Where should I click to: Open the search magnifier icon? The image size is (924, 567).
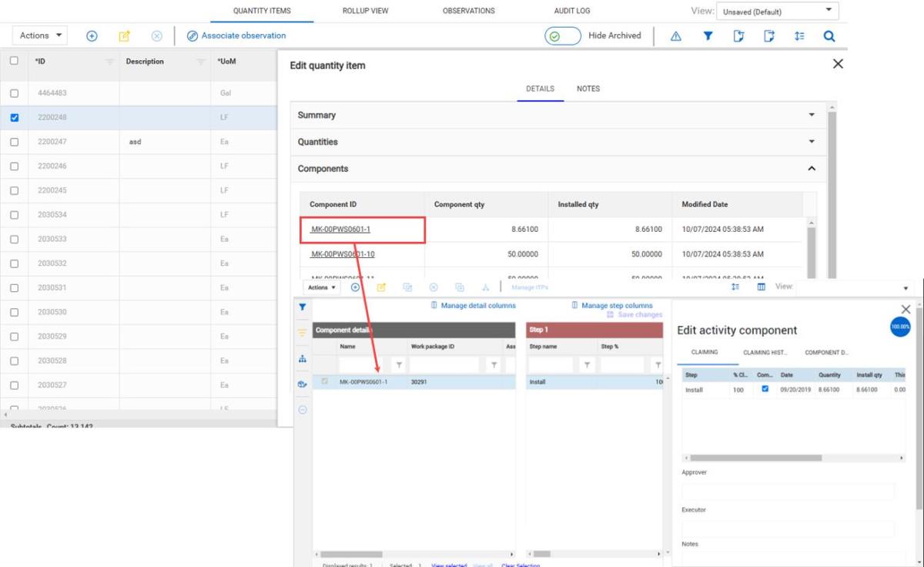click(x=829, y=36)
